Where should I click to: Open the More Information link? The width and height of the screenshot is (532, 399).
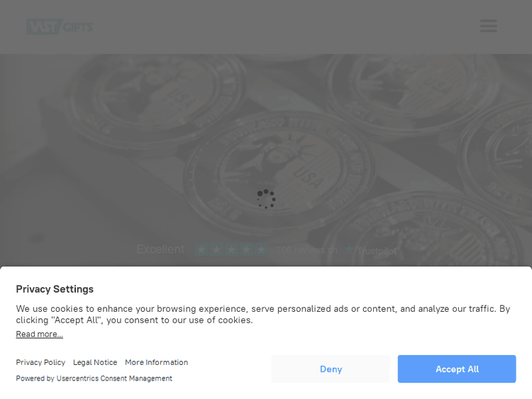point(157,362)
